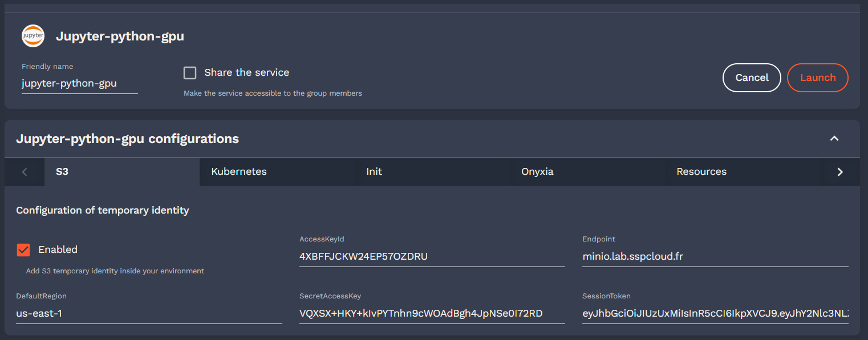Click the DefaultRegion field
The height and width of the screenshot is (340, 868).
(x=148, y=313)
